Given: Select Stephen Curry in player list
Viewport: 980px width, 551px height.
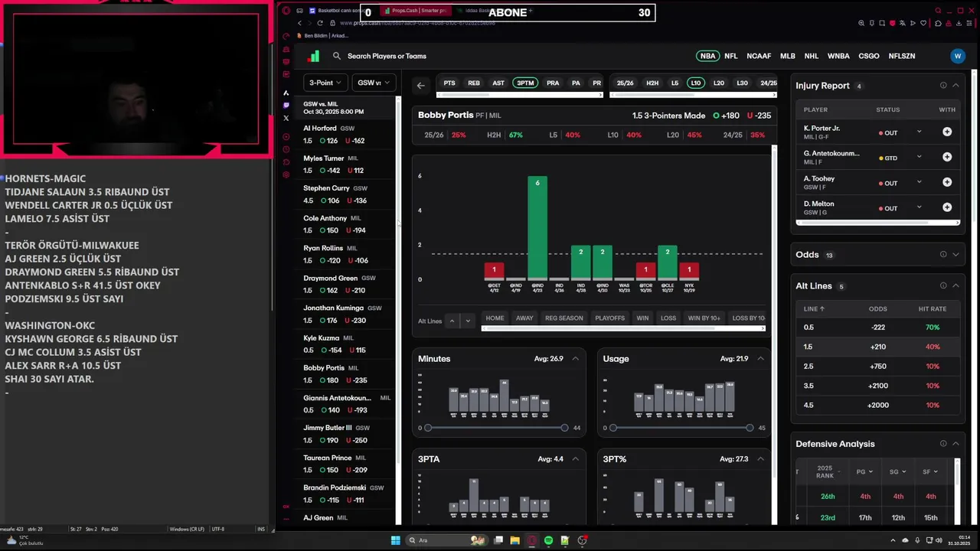Looking at the screenshot, I should pos(346,194).
